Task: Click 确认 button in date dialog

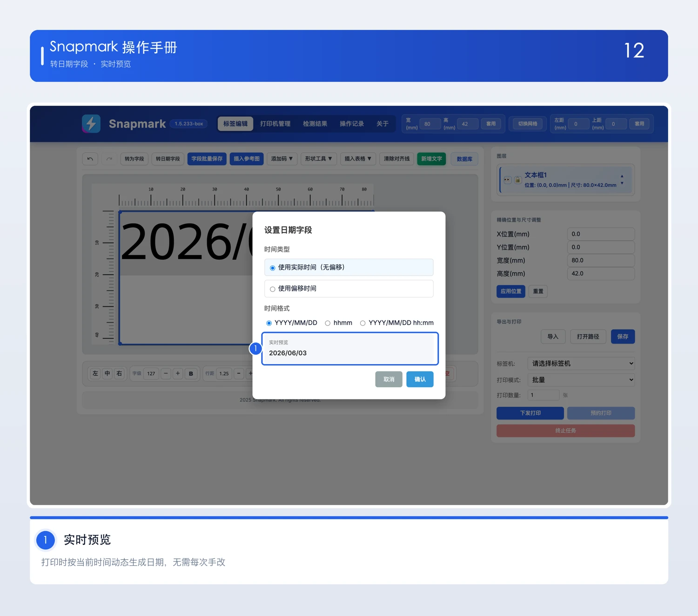Action: point(420,379)
